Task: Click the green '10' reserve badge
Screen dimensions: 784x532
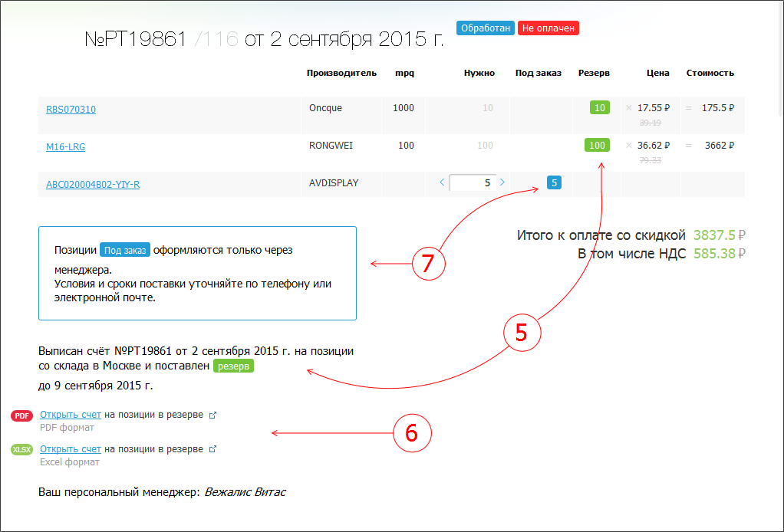Action: click(x=599, y=108)
